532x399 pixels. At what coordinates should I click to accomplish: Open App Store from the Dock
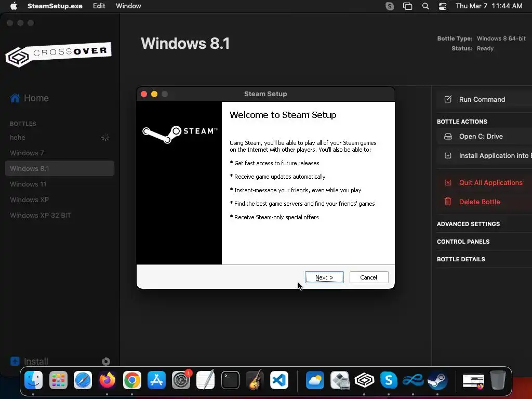pyautogui.click(x=156, y=380)
